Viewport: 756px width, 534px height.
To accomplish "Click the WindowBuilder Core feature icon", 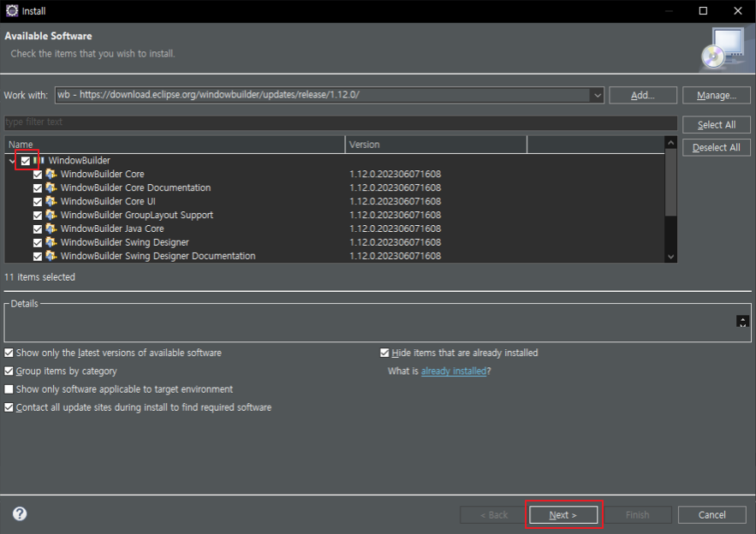I will point(51,174).
